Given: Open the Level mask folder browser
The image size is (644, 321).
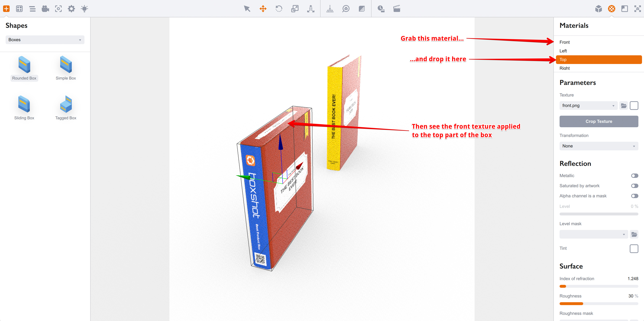Looking at the screenshot, I should click(634, 234).
